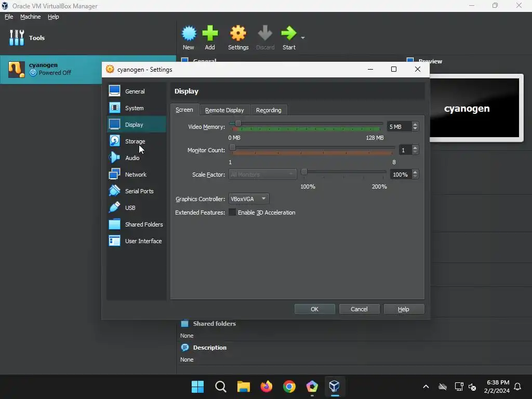Open the Graphics Controller VBoxVGA dropdown

point(249,199)
